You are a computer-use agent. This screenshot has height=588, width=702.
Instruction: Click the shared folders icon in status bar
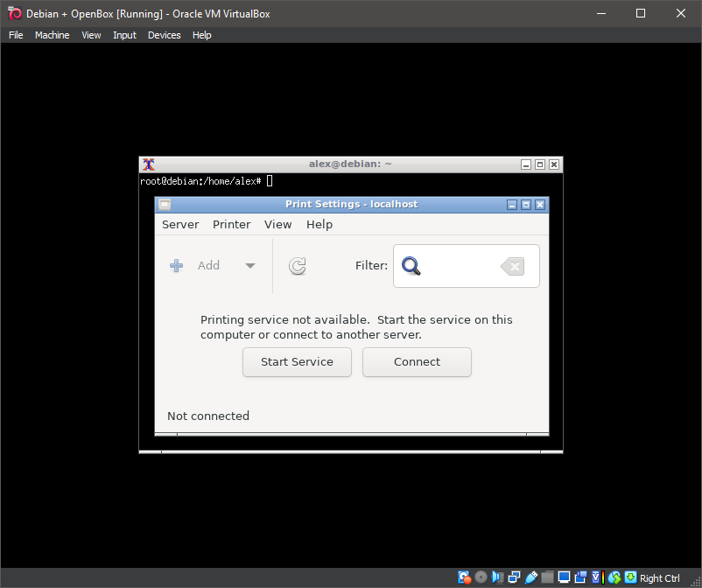547,577
